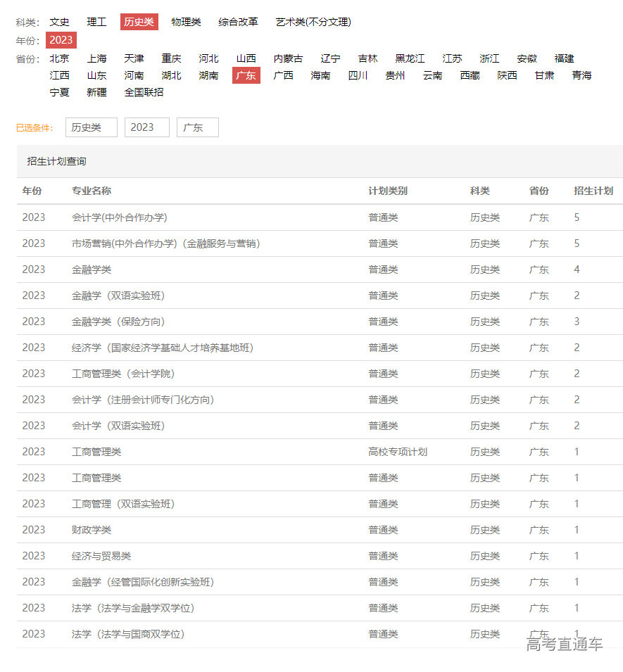Select 黑龙江 from province list

click(410, 58)
